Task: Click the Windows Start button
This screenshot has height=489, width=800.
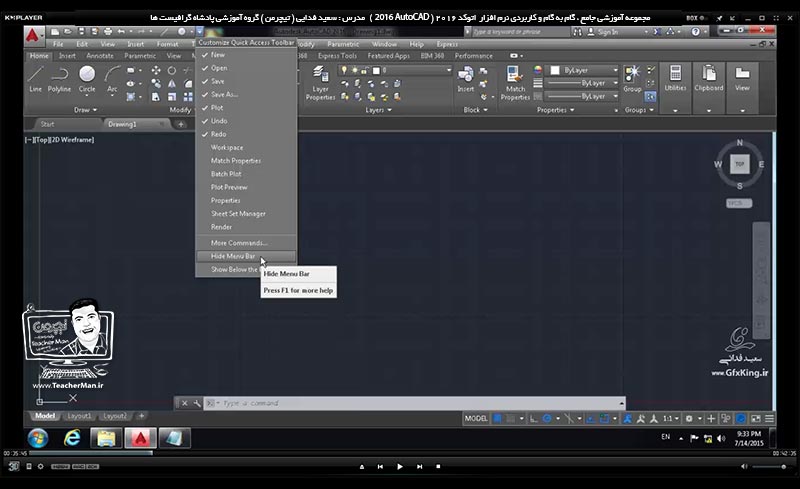Action: (x=38, y=438)
